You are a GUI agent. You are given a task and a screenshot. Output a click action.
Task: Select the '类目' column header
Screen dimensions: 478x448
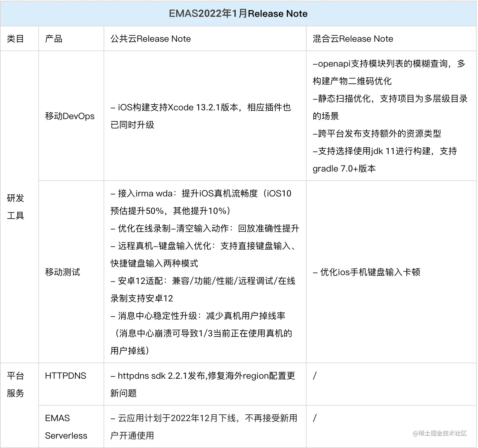15,39
